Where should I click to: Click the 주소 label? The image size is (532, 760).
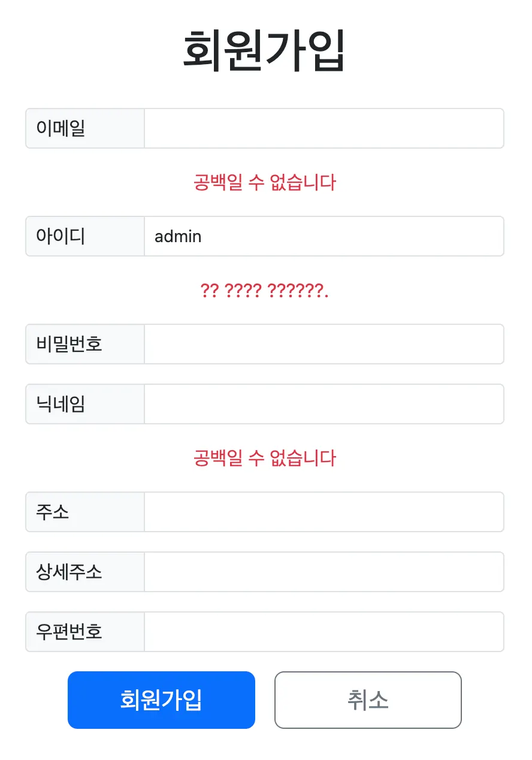point(84,512)
